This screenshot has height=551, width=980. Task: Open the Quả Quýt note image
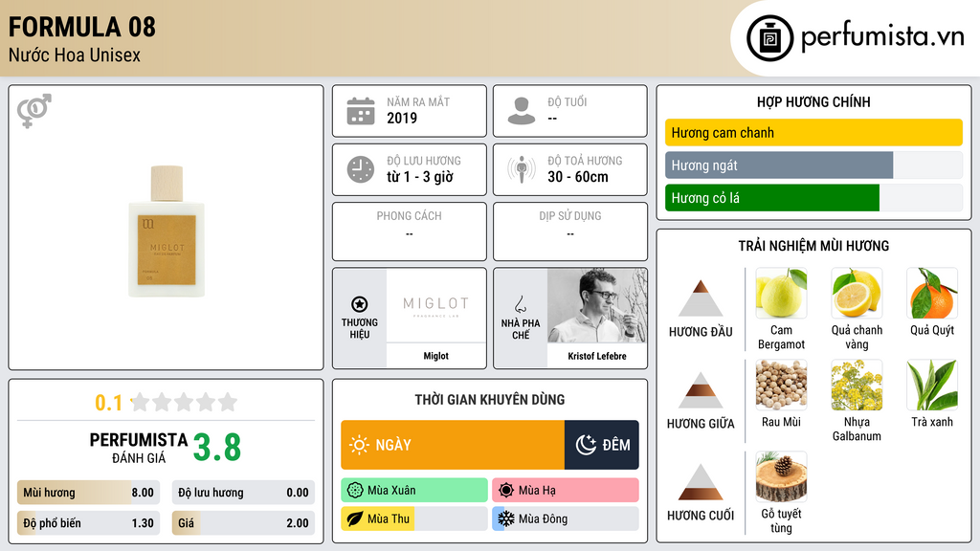(932, 294)
